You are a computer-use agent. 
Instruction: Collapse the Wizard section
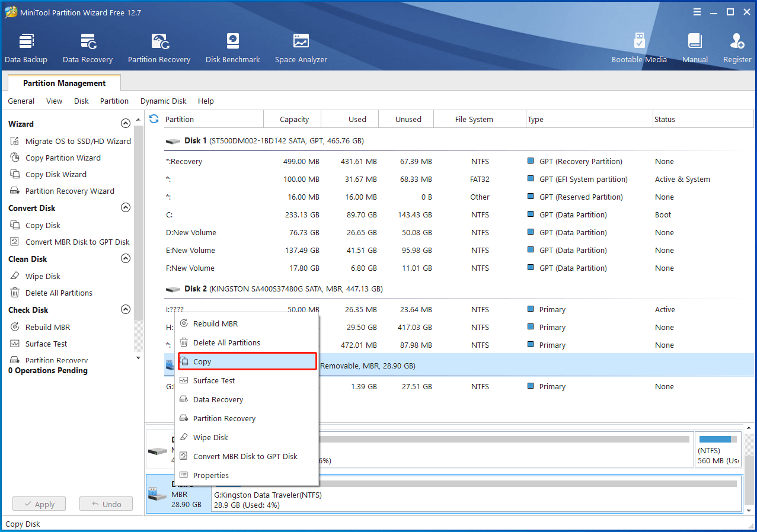point(126,124)
